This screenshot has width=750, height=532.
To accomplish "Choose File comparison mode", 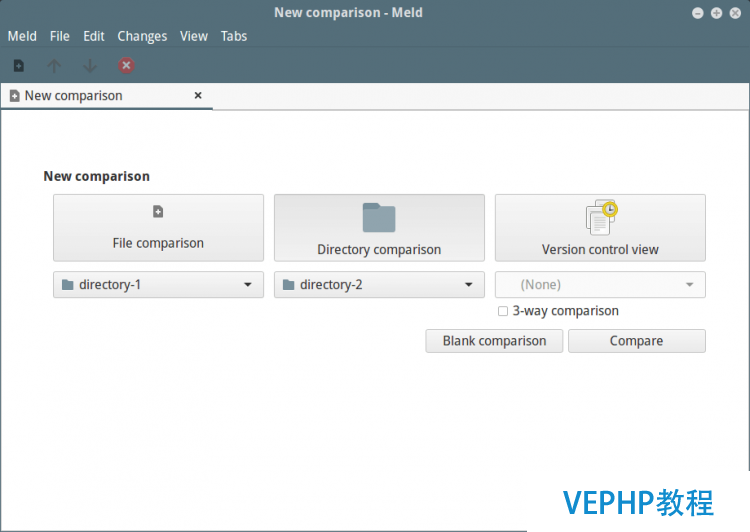I will pyautogui.click(x=158, y=228).
